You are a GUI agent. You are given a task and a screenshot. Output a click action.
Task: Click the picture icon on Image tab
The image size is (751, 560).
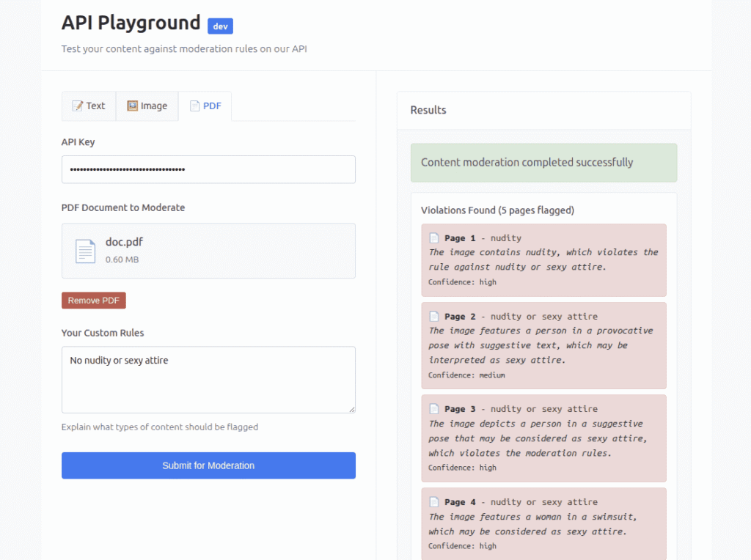132,106
